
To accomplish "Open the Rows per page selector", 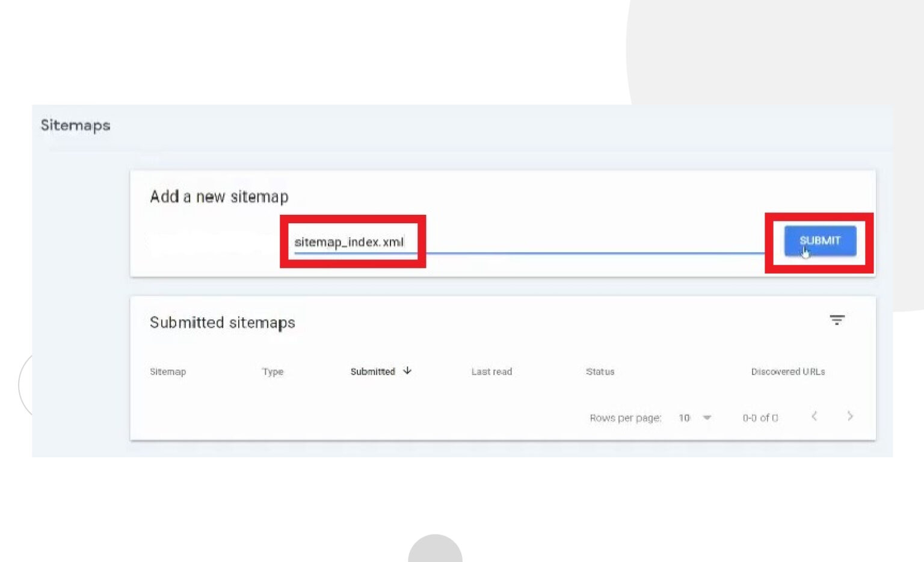I will [626, 418].
